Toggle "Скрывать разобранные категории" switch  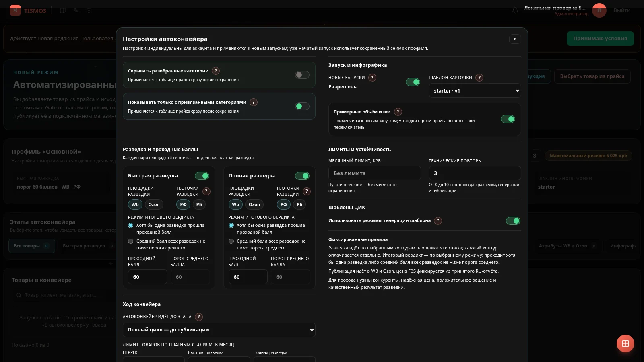pos(302,75)
